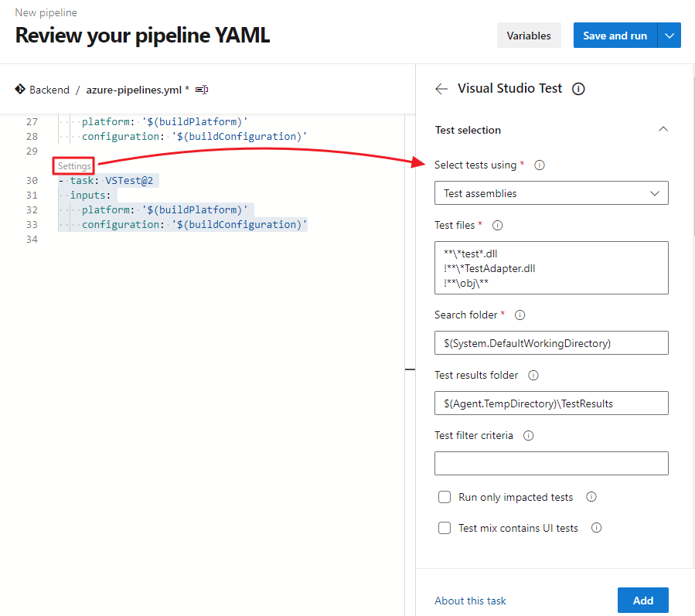Click the Save and run button
695x616 pixels.
[615, 36]
